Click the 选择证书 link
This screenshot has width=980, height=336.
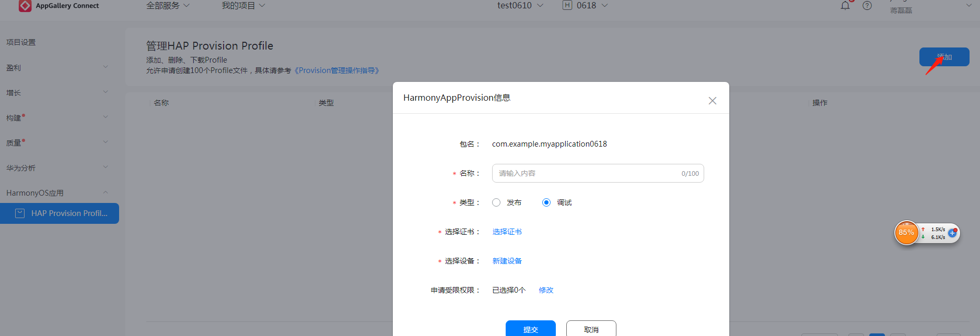pyautogui.click(x=507, y=232)
